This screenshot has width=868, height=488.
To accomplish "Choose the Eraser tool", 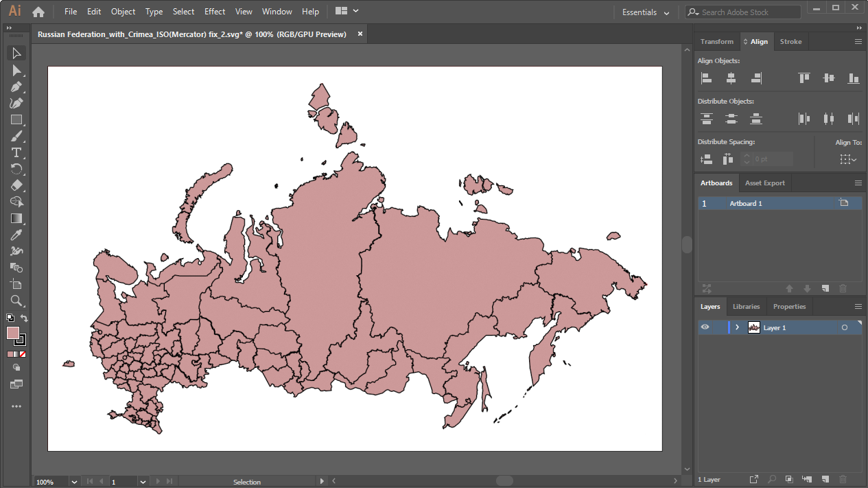I will (16, 185).
